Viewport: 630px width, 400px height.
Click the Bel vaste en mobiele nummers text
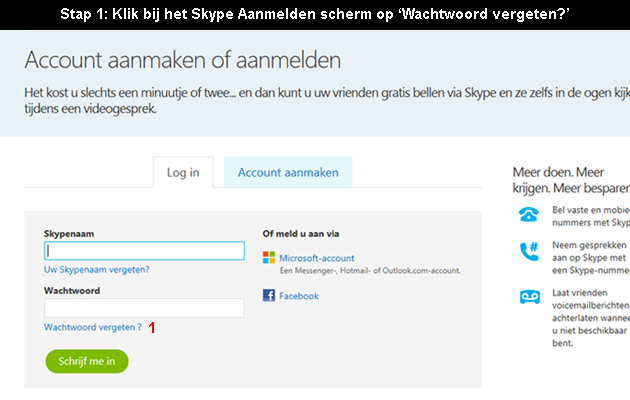tap(591, 216)
